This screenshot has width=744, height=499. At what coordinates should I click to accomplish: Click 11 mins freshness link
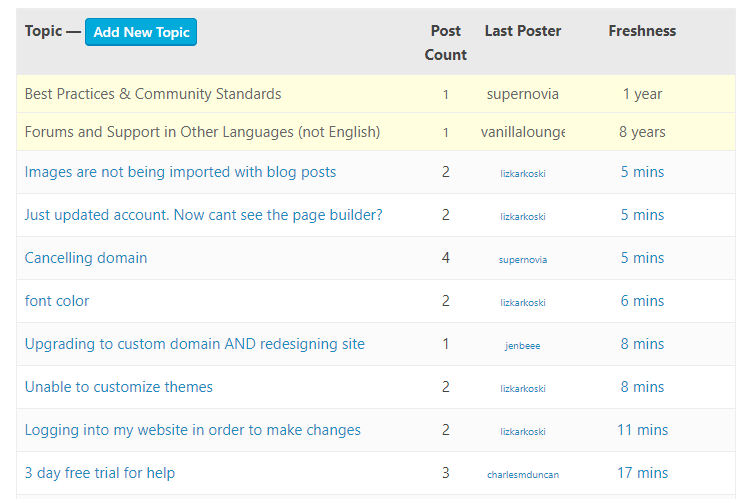642,430
